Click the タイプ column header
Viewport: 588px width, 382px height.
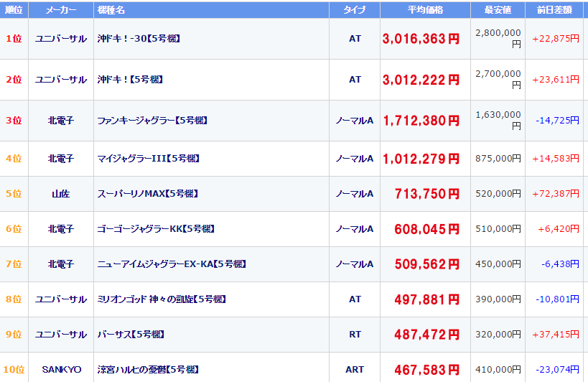coord(355,10)
